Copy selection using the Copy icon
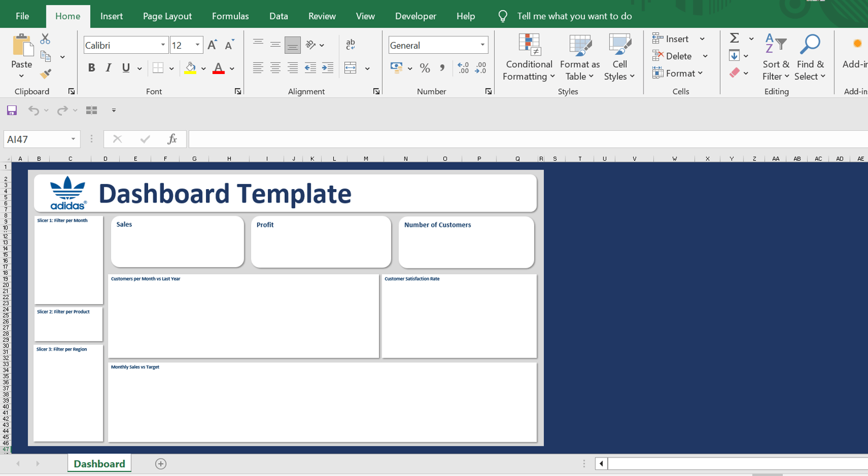Image resolution: width=868 pixels, height=476 pixels. [46, 57]
